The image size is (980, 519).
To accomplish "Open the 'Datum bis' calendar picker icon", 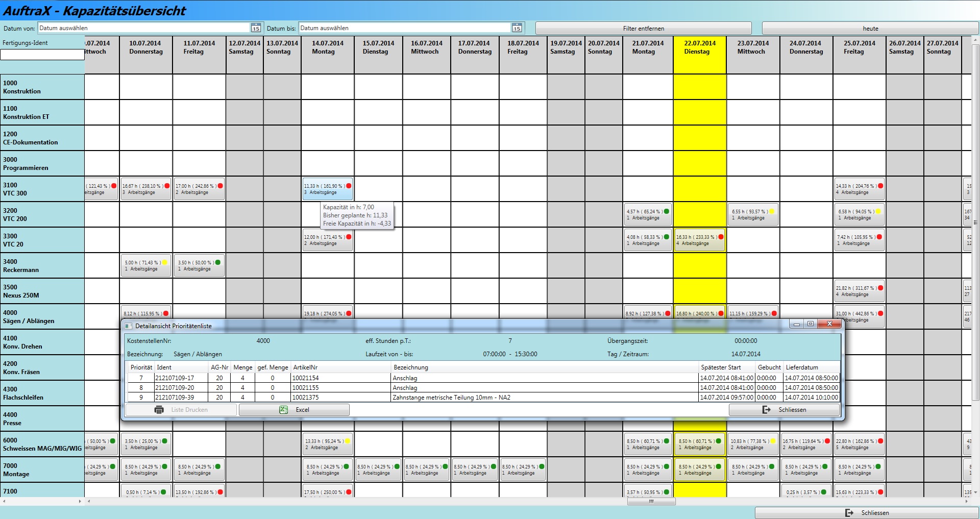I will (517, 28).
